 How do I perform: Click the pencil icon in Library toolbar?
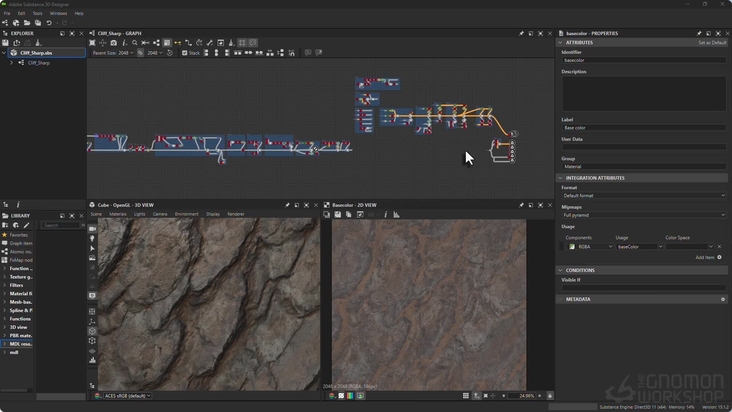tap(27, 225)
